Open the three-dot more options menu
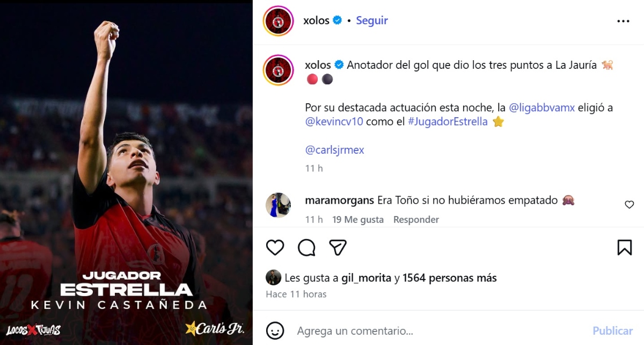The height and width of the screenshot is (345, 644). [623, 21]
